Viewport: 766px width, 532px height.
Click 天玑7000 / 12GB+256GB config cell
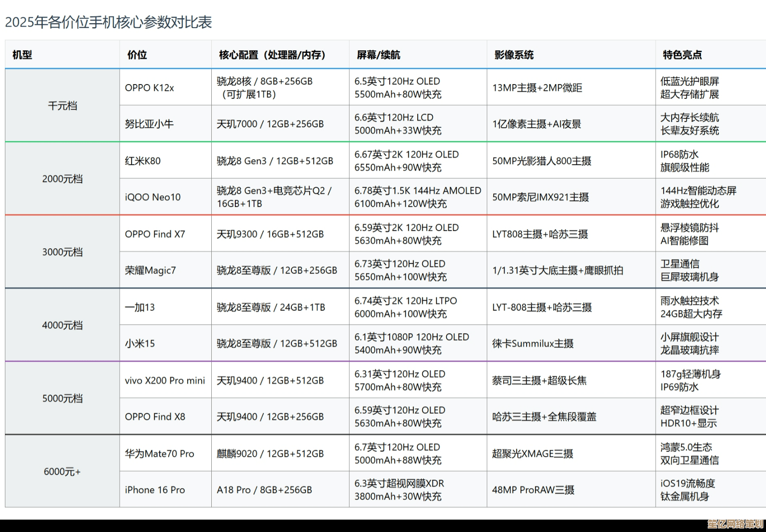click(x=280, y=124)
